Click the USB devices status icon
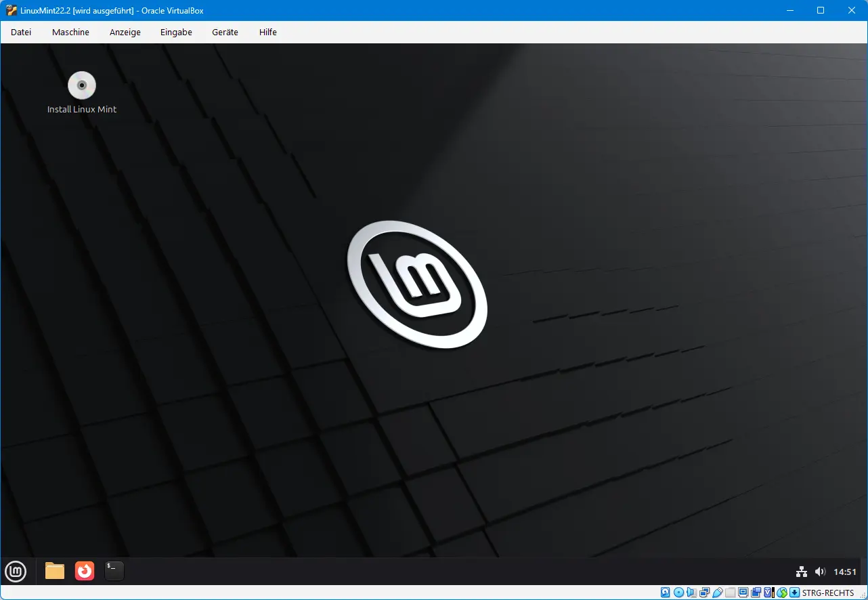The image size is (868, 600). [x=718, y=592]
